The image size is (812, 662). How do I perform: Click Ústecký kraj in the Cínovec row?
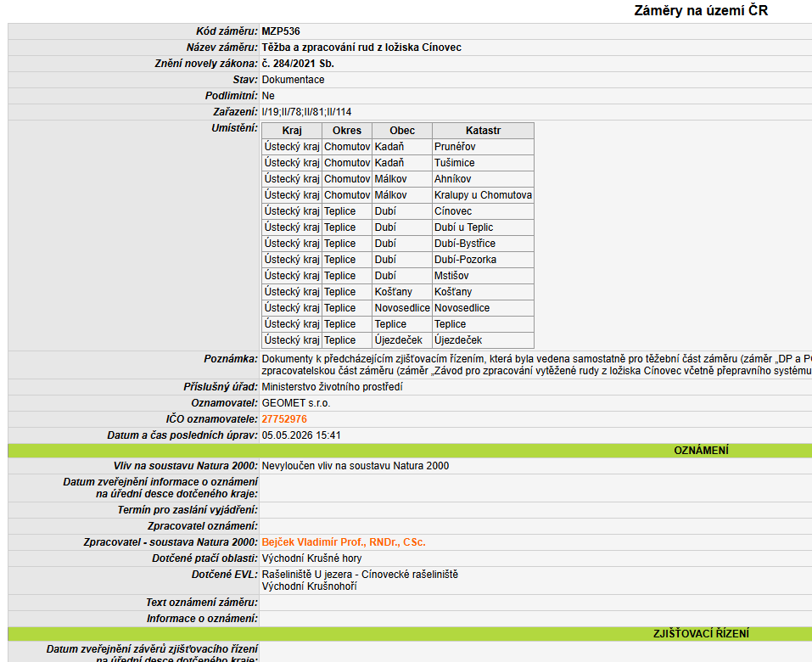coord(292,210)
